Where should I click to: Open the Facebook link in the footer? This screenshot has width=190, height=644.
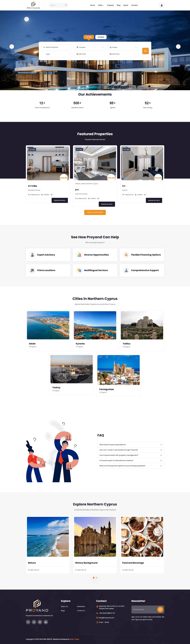click(28, 622)
